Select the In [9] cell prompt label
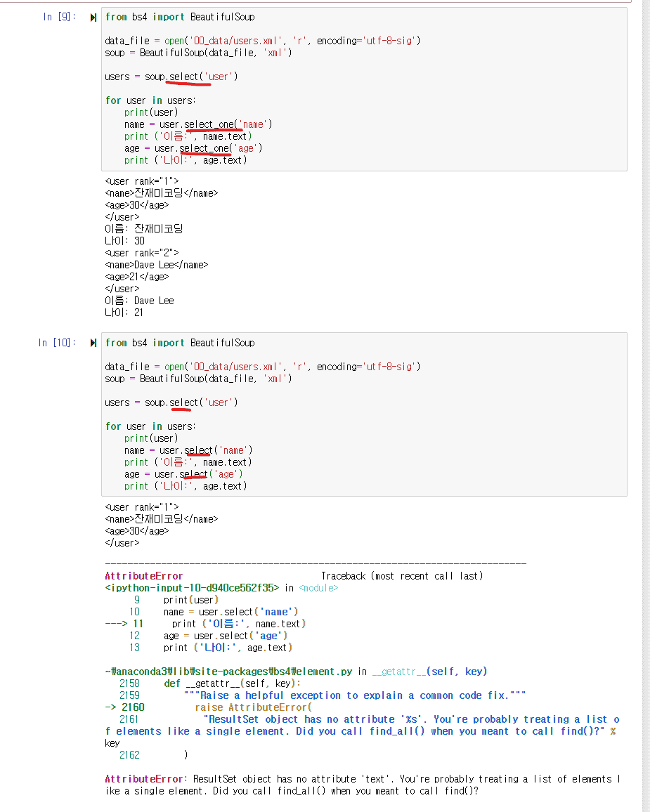 coord(57,17)
